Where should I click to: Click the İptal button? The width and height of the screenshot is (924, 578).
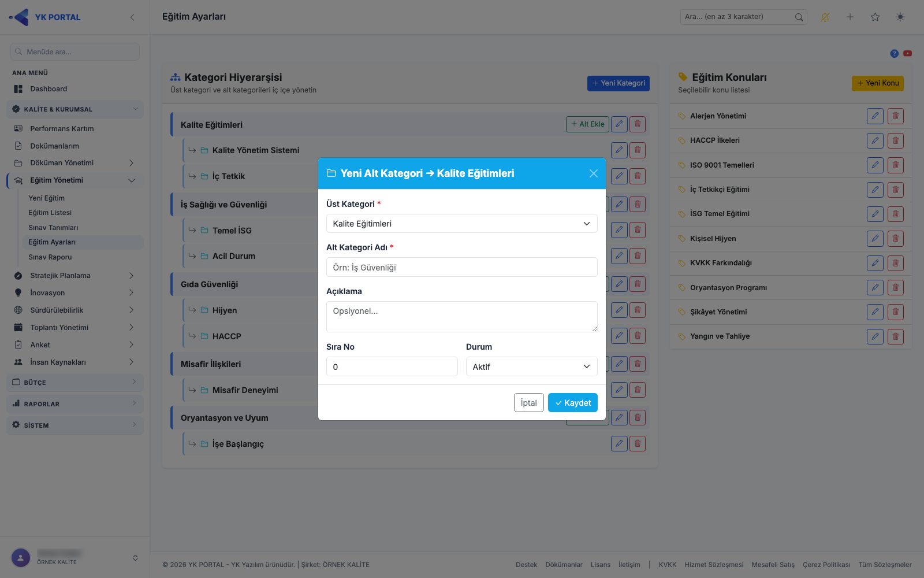(529, 403)
